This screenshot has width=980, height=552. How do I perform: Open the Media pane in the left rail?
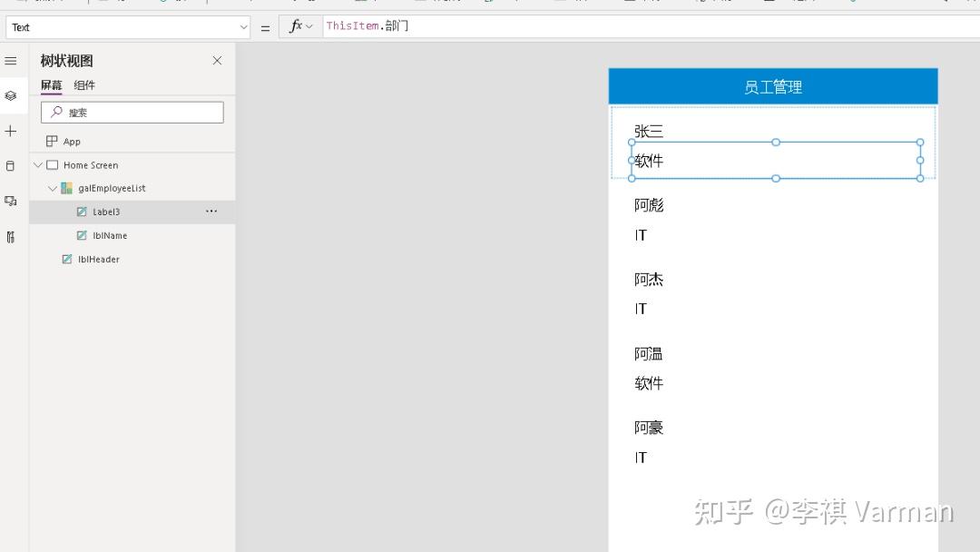click(x=11, y=202)
